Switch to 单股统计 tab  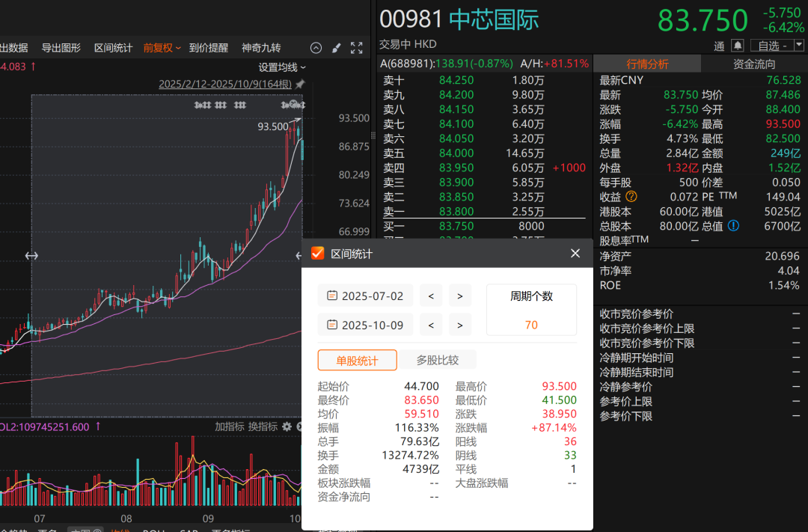(x=357, y=360)
